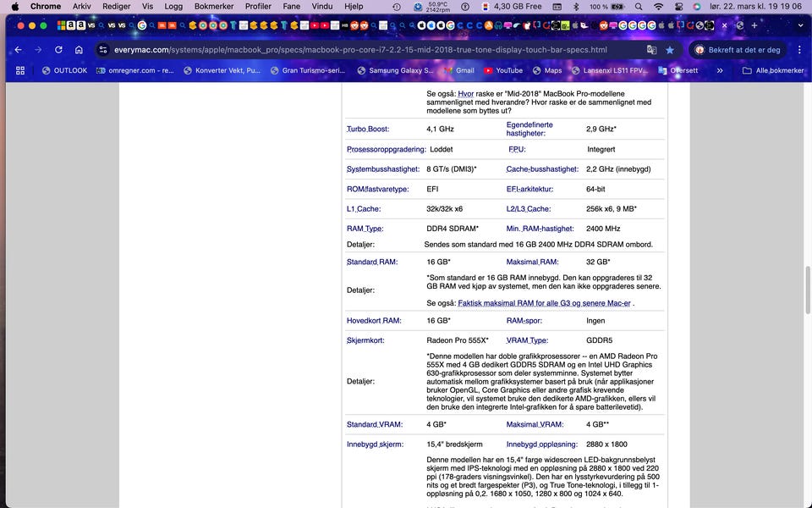Open the Chrome home page button
The width and height of the screenshot is (812, 508).
point(79,50)
